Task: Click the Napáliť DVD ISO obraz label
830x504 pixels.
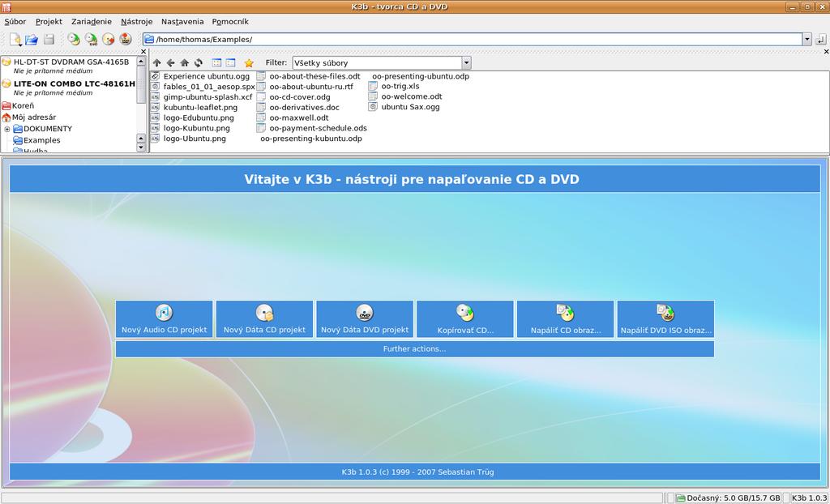Action: click(666, 330)
